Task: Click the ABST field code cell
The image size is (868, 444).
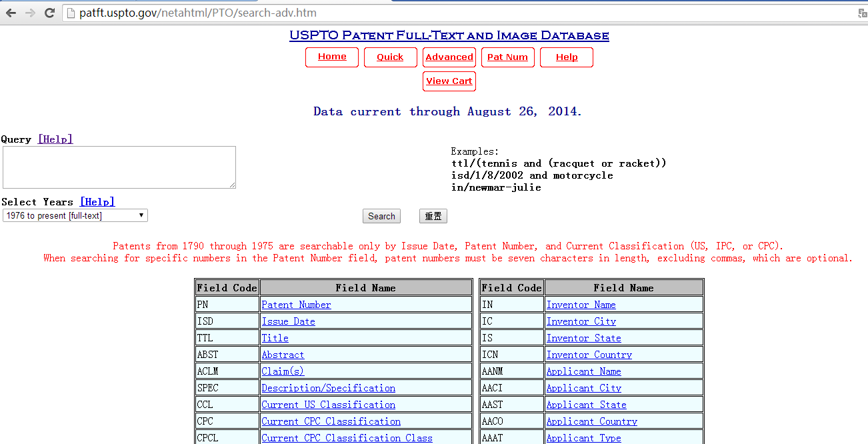Action: [x=227, y=355]
